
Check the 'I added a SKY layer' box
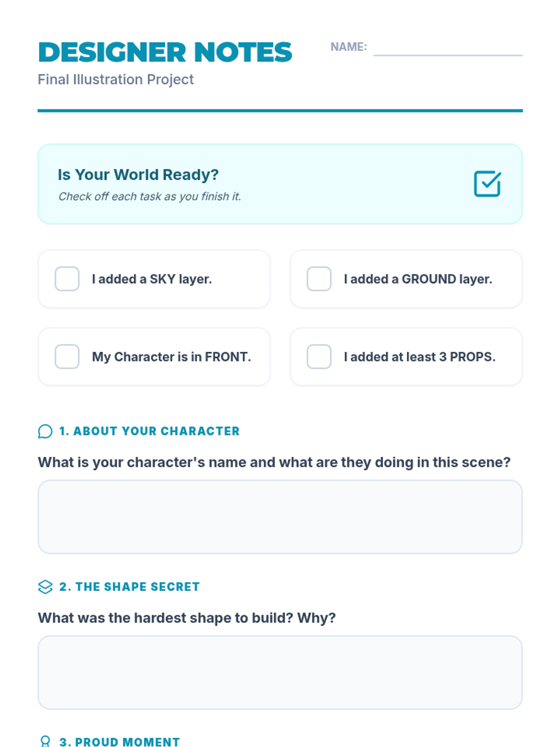67,279
